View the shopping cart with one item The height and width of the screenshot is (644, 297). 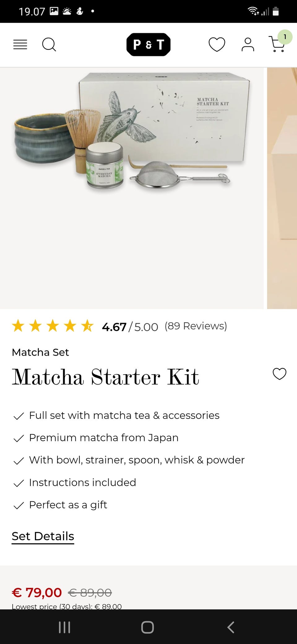(277, 44)
